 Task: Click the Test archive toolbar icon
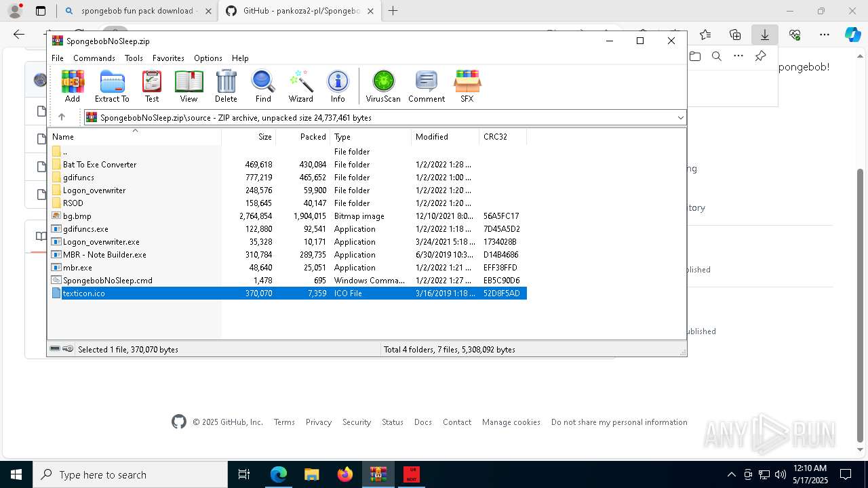152,86
